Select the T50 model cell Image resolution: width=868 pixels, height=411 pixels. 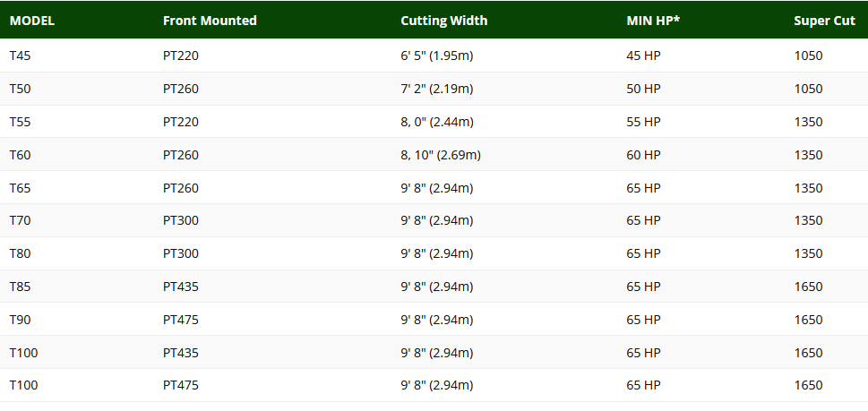click(21, 89)
